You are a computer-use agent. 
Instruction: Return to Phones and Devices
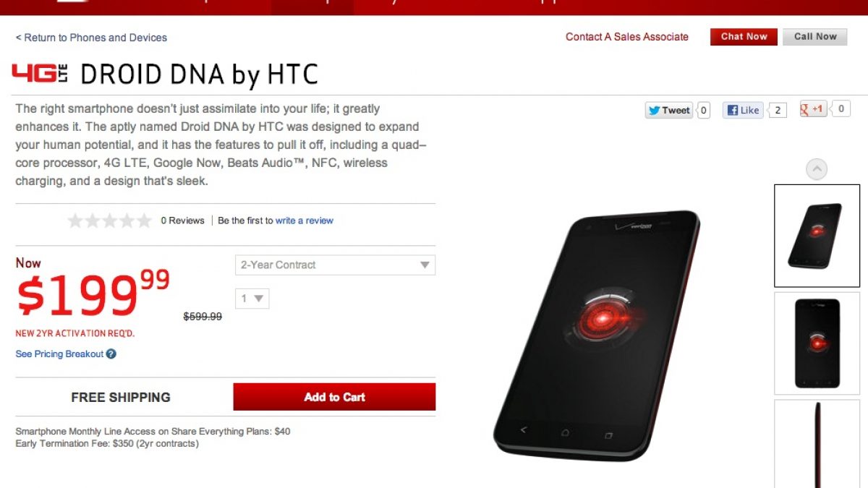[x=91, y=38]
